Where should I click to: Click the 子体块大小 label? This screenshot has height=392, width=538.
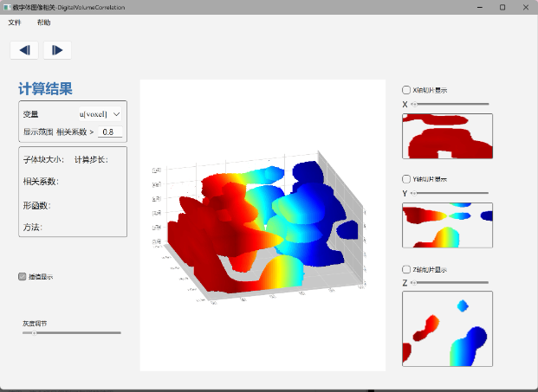pos(43,160)
